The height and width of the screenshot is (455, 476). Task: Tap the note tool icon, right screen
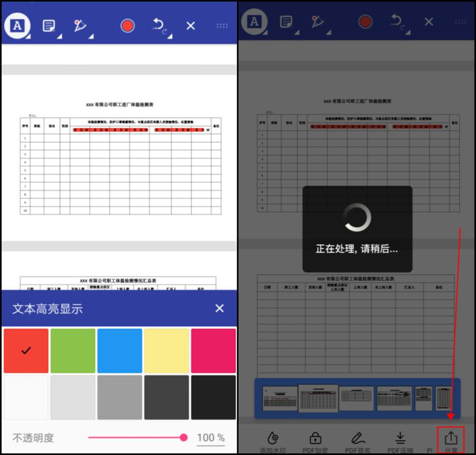tap(286, 22)
